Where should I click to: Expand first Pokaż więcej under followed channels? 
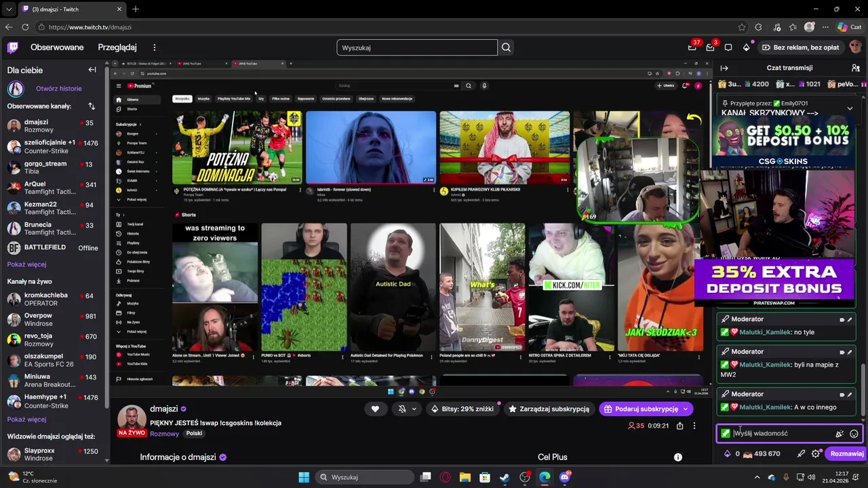coord(26,264)
